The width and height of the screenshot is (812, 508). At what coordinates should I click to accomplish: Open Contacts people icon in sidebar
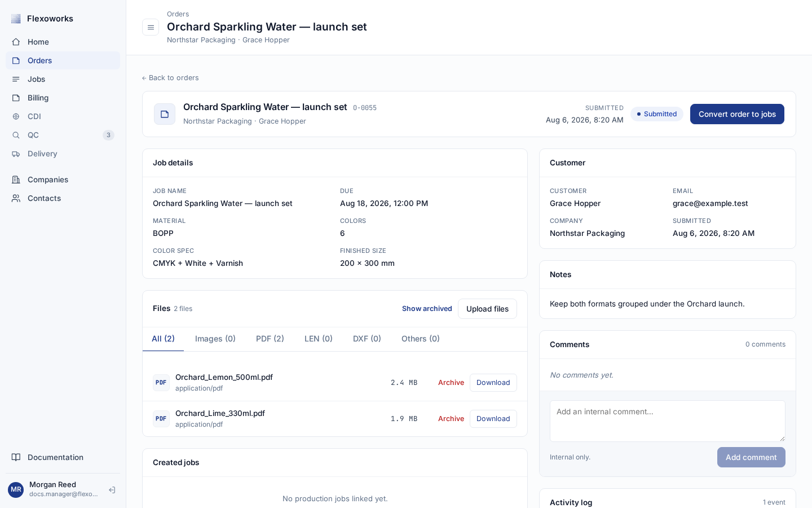tap(16, 198)
